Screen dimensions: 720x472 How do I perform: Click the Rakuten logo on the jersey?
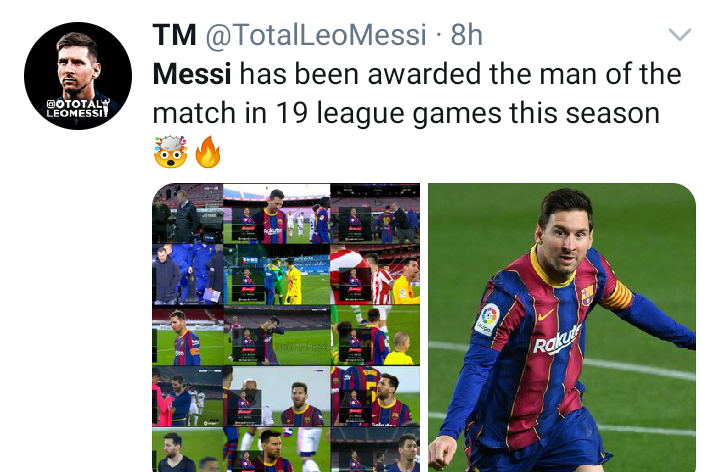coord(557,340)
